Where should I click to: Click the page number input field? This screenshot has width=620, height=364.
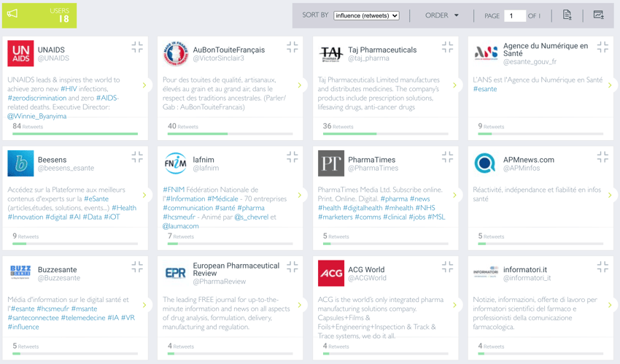click(x=515, y=16)
